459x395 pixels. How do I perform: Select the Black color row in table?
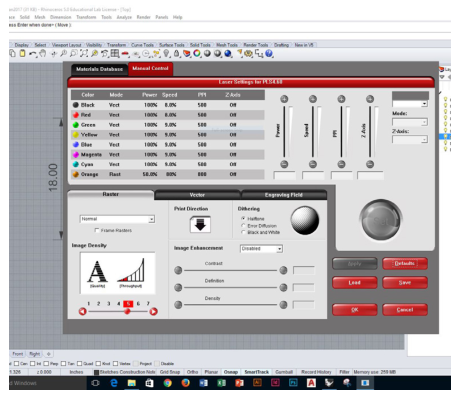(168, 105)
